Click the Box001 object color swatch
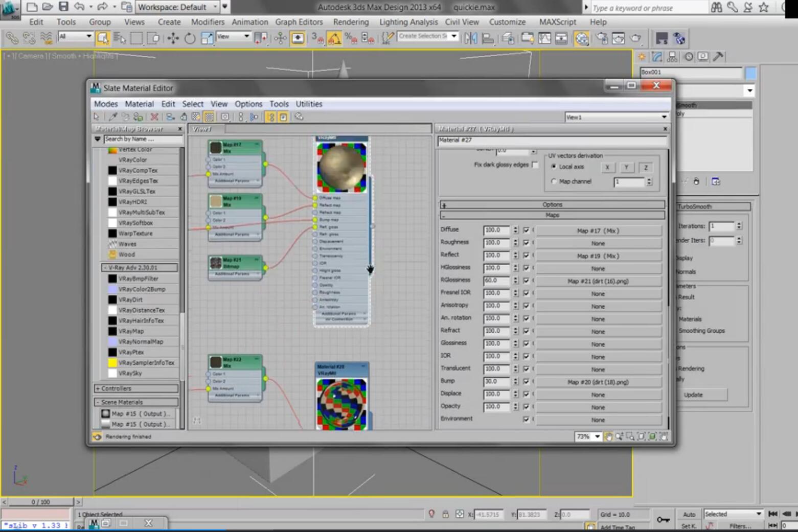798x532 pixels. click(750, 73)
